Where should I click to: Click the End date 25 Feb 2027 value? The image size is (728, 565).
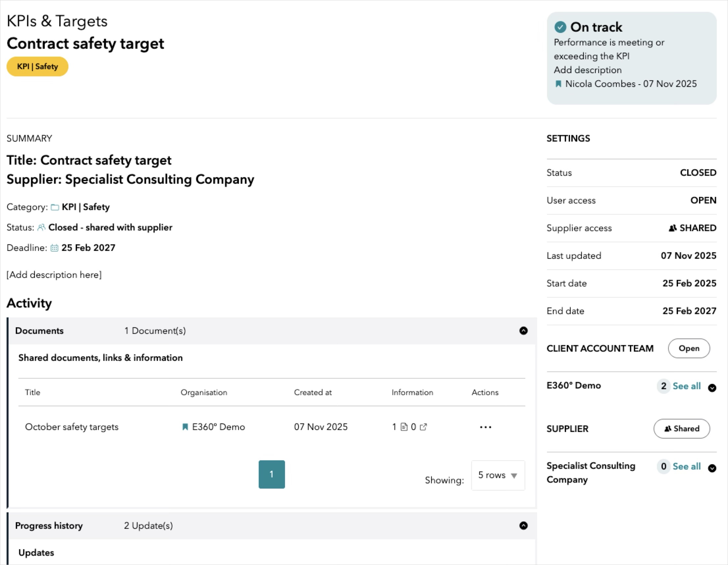(x=689, y=311)
